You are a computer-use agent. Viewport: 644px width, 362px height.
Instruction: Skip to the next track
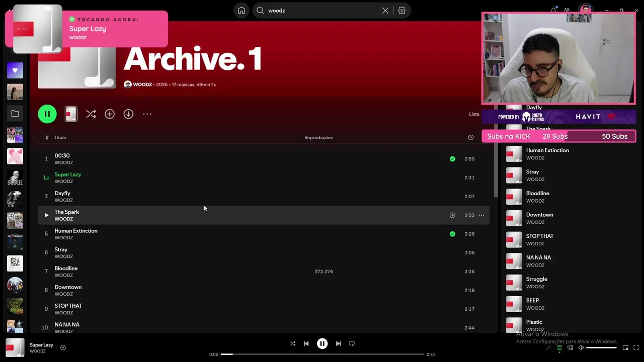[x=338, y=344]
